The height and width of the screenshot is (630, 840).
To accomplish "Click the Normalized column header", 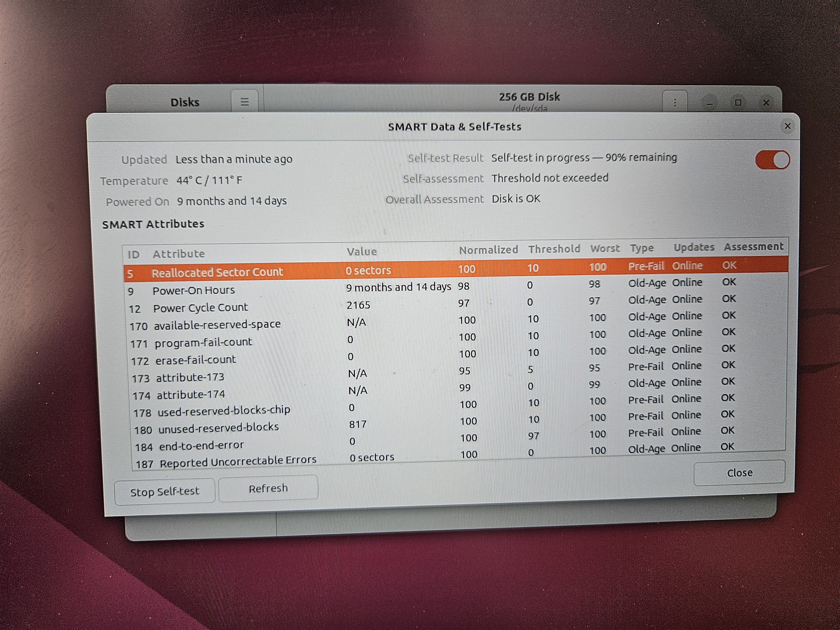I will point(488,250).
